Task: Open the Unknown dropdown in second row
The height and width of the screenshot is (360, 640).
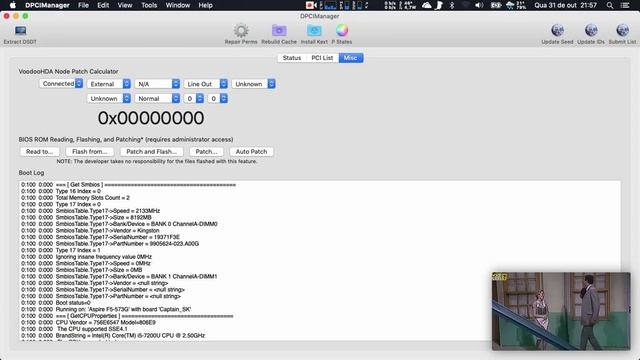Action: click(109, 98)
